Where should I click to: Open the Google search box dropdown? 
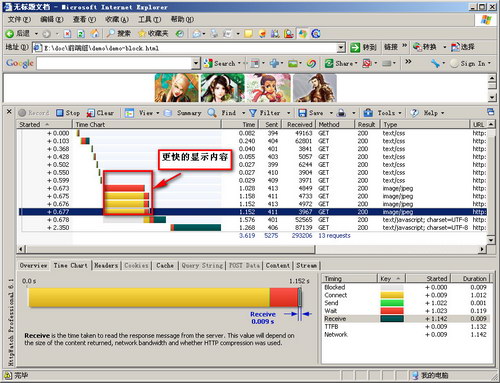point(196,63)
